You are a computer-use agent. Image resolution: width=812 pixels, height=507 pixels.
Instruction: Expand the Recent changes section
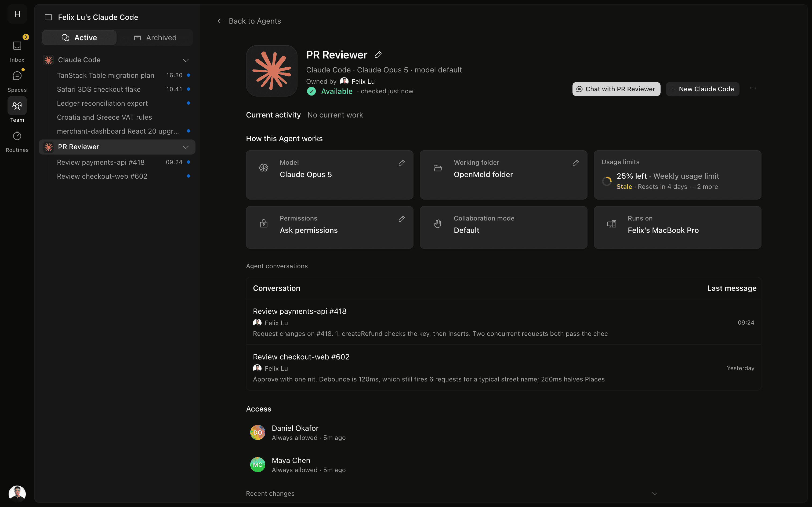coord(654,494)
